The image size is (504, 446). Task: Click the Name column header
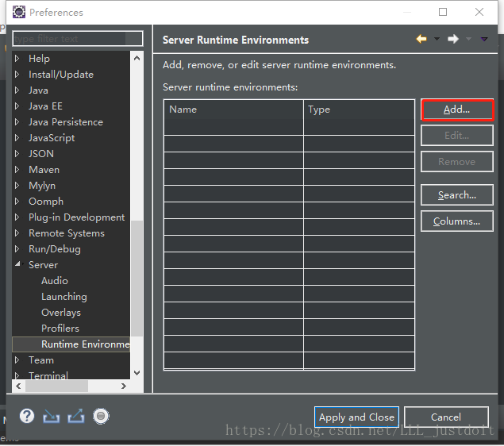[233, 110]
